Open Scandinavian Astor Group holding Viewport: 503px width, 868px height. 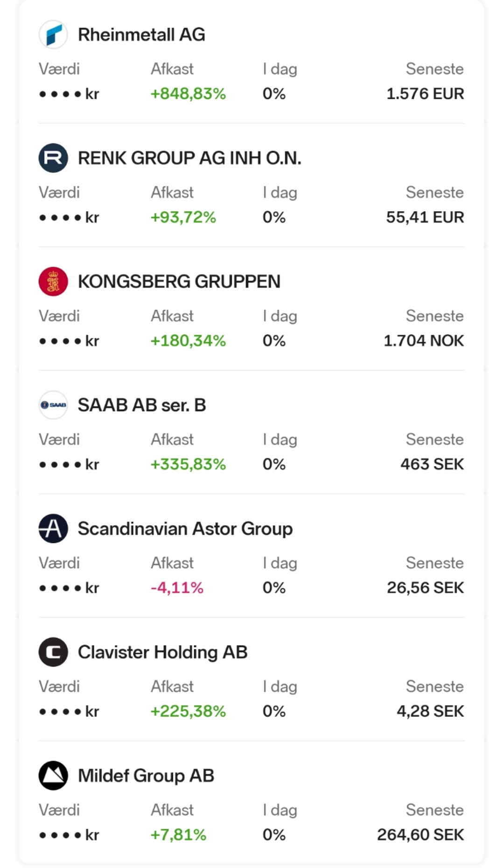(x=185, y=529)
